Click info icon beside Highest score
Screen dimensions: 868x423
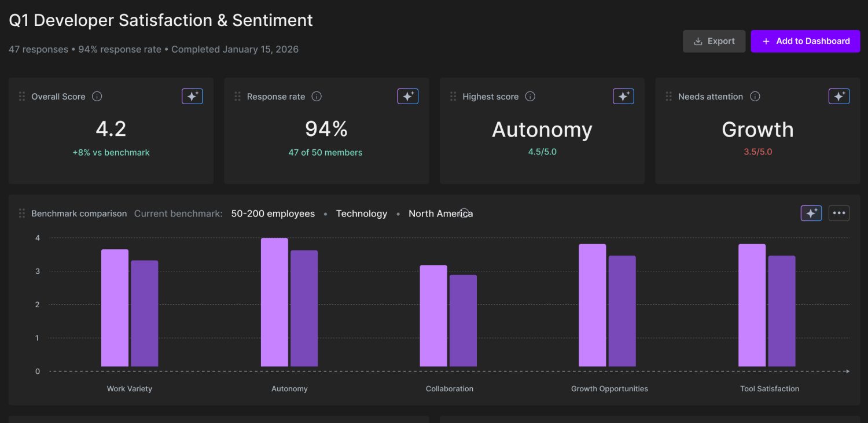pyautogui.click(x=530, y=97)
